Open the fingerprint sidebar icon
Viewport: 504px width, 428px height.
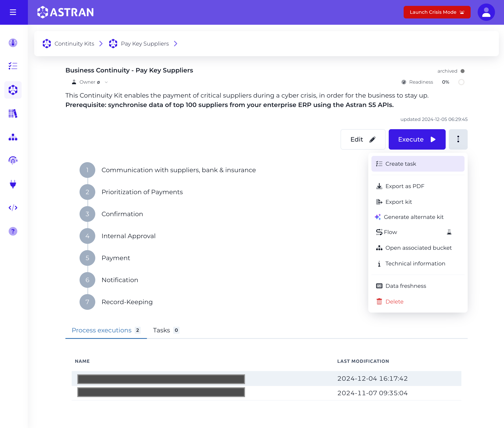[13, 160]
